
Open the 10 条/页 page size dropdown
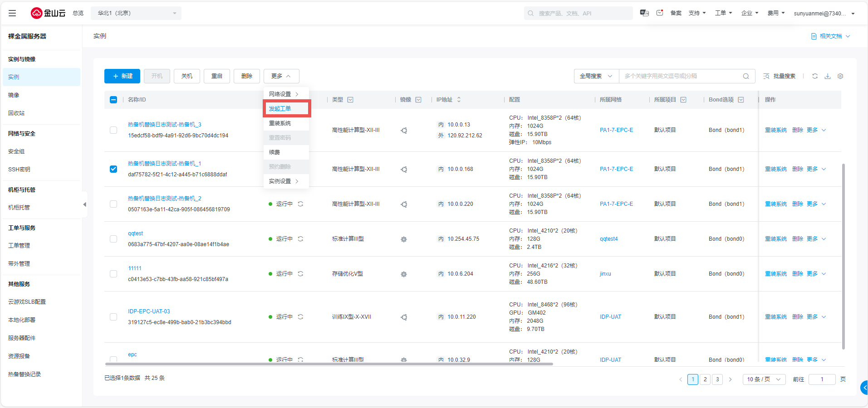[764, 379]
